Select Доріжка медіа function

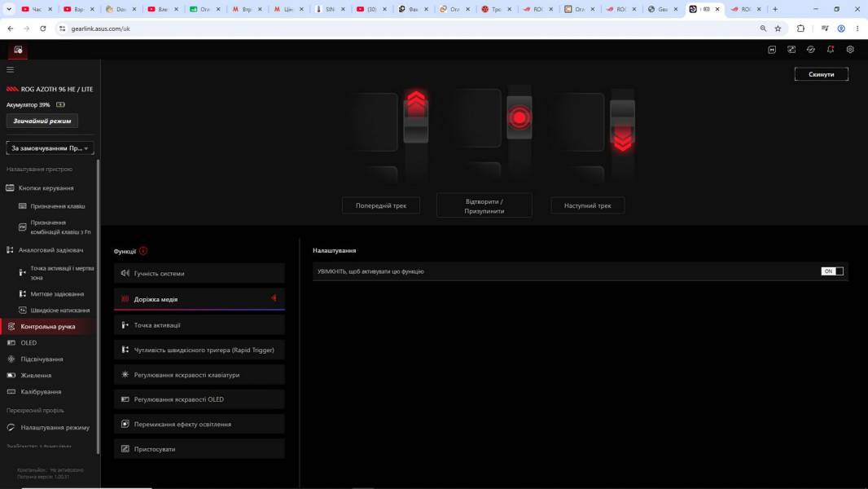(199, 299)
